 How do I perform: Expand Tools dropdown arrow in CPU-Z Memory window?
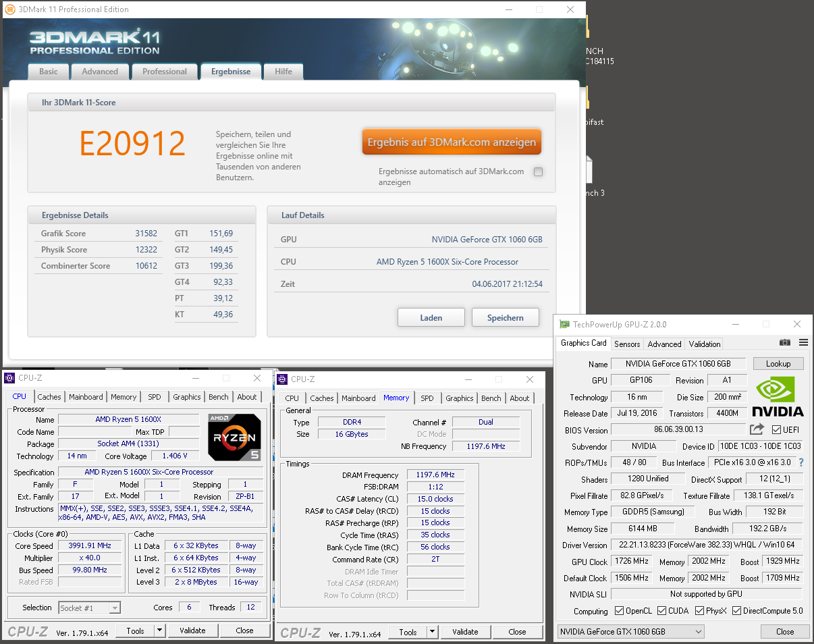click(432, 632)
